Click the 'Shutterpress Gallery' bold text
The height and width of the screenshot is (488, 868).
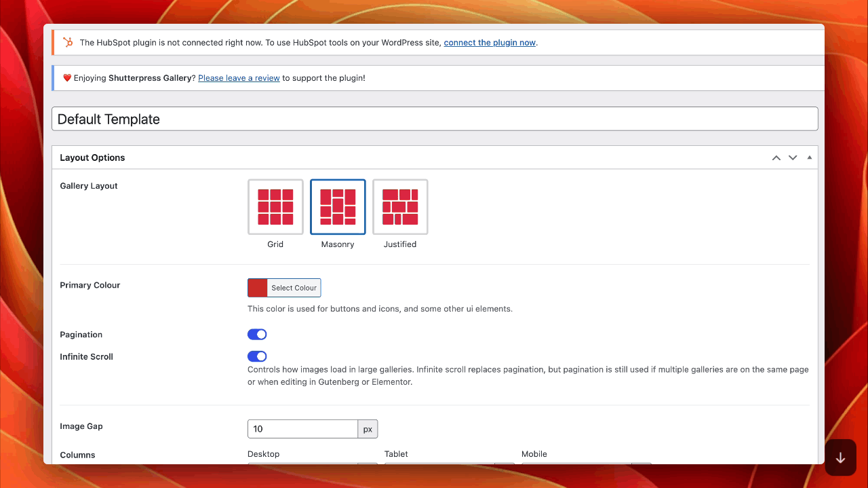[151, 78]
